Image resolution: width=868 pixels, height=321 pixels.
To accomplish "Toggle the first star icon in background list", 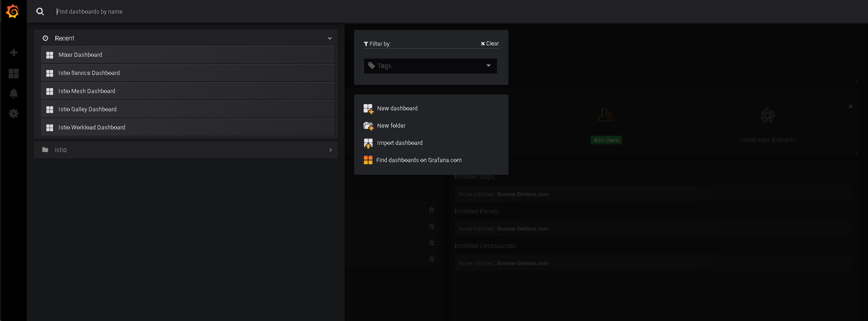I will pos(432,210).
